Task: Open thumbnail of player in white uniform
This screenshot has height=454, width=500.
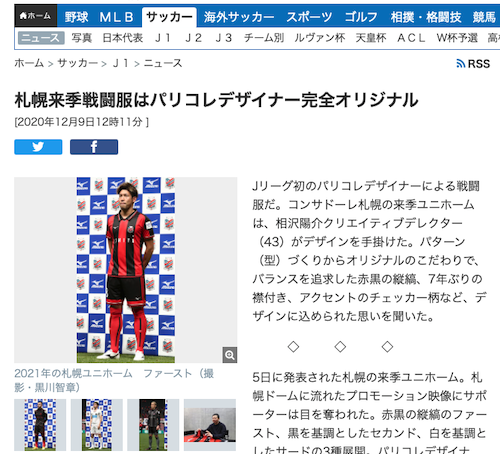Action: pos(97,425)
